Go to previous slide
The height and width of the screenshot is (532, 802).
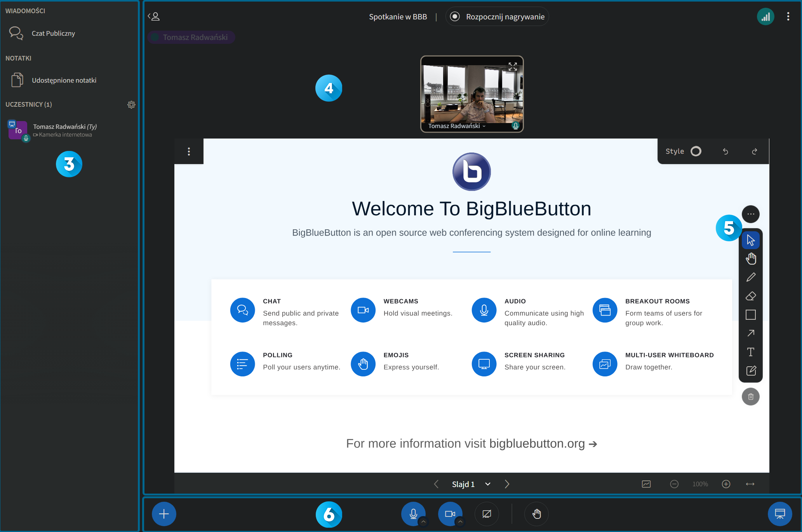coord(436,484)
